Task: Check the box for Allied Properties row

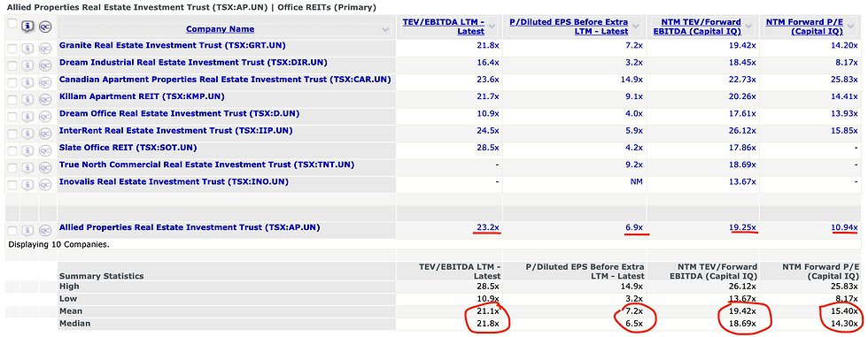Action: pos(12,230)
